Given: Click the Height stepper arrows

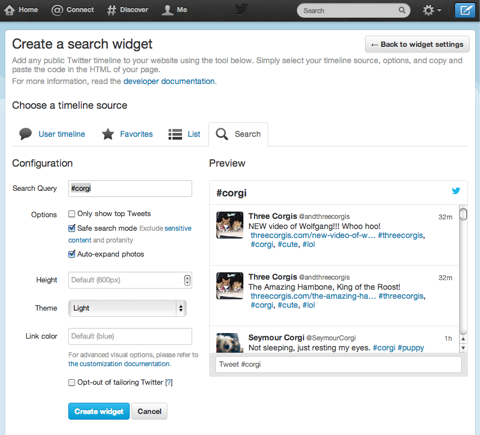Looking at the screenshot, I should point(187,280).
